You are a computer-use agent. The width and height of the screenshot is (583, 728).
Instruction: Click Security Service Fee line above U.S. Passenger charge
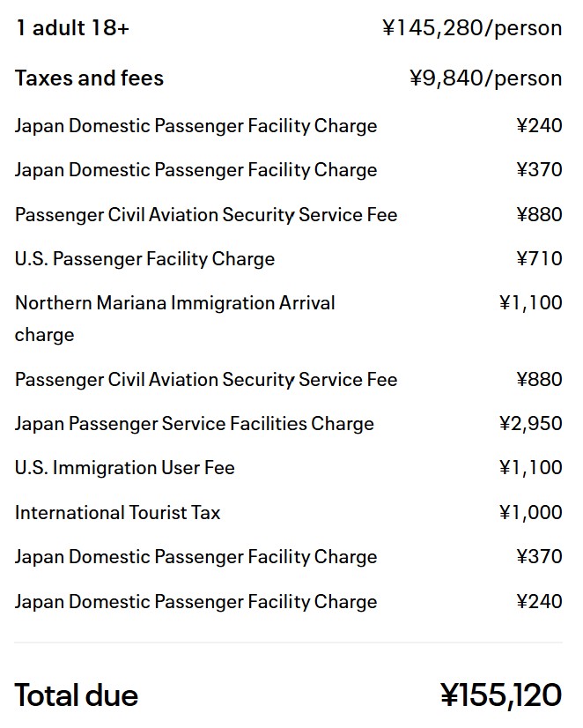pos(205,215)
